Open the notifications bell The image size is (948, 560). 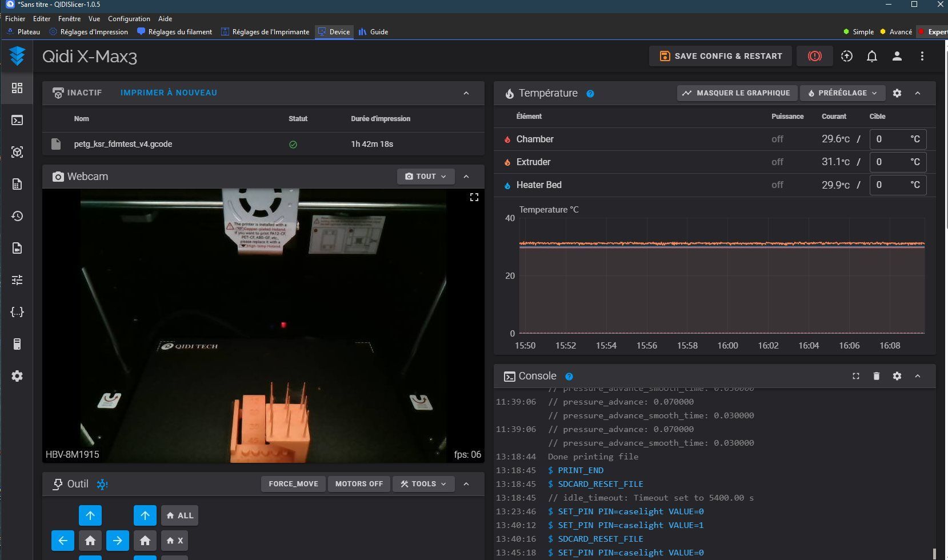[x=871, y=56]
